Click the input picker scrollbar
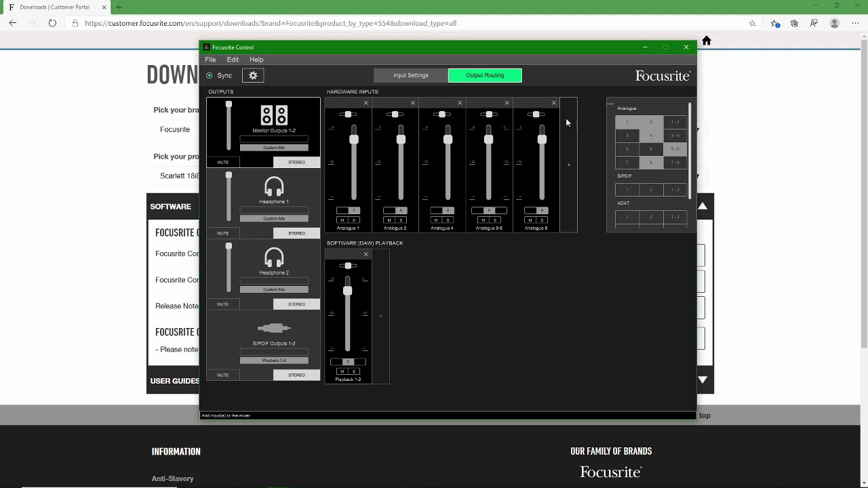Image resolution: width=868 pixels, height=488 pixels. [x=690, y=150]
